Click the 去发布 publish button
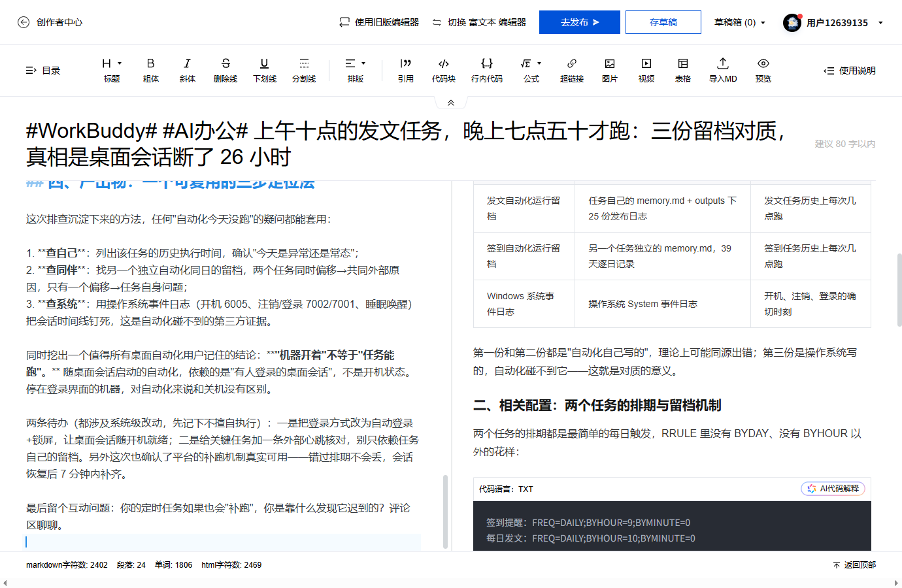The width and height of the screenshot is (902, 588). 580,22
